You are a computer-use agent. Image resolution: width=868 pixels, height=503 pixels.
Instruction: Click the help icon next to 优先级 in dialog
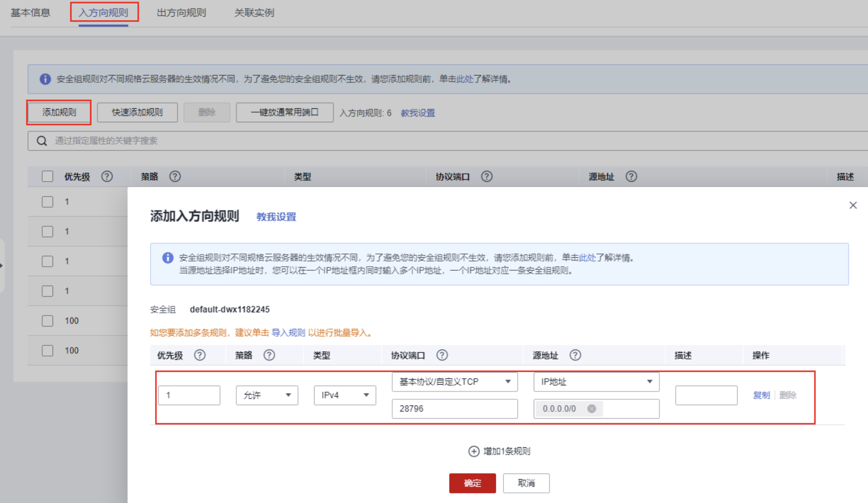(200, 355)
